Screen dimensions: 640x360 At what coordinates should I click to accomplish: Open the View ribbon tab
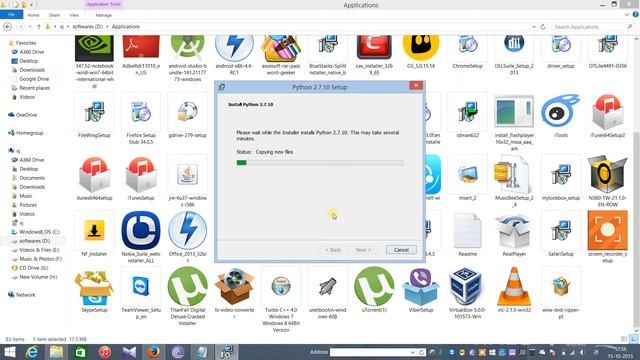74,15
